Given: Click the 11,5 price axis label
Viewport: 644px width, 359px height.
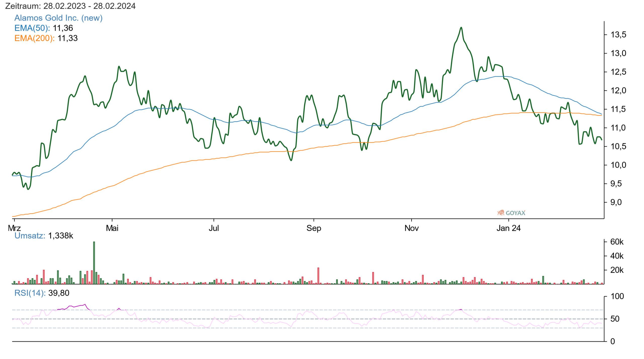Looking at the screenshot, I should click(x=618, y=109).
